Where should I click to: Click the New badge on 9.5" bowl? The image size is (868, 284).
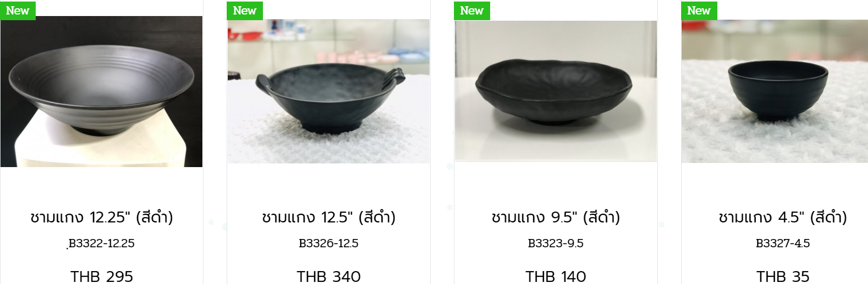(x=472, y=10)
